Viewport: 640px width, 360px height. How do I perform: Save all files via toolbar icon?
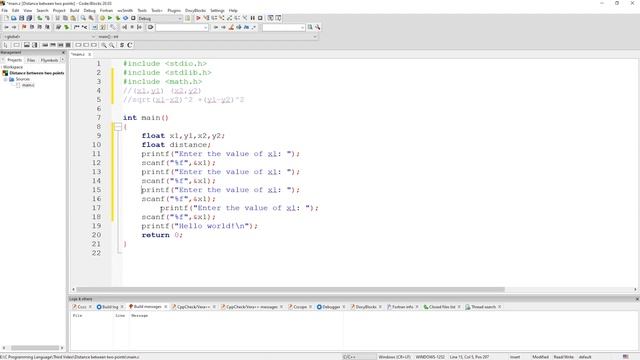click(29, 18)
